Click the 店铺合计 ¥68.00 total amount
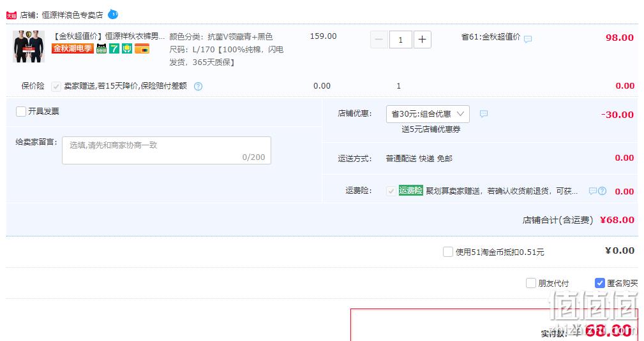Viewport: 644px width, 341px height. click(617, 219)
